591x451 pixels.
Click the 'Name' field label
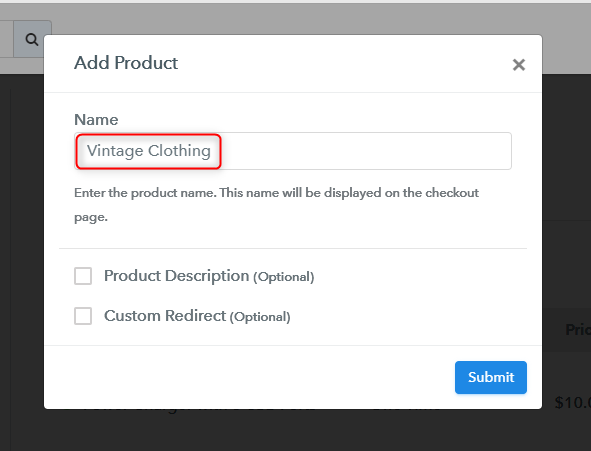click(x=96, y=119)
